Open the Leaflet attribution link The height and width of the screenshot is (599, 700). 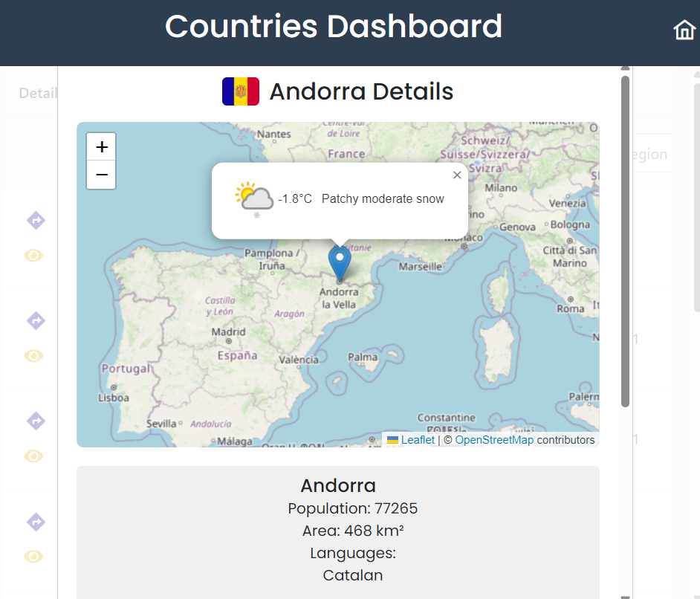(x=418, y=440)
